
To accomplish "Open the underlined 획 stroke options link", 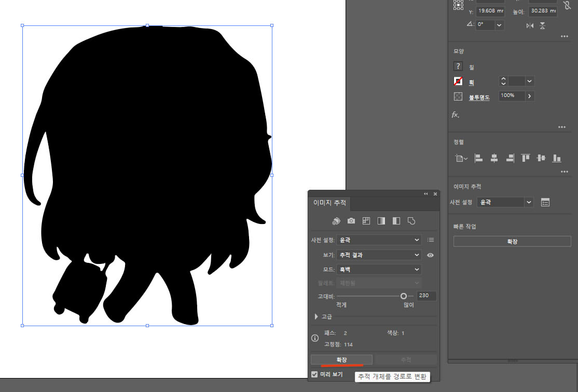I will (472, 83).
